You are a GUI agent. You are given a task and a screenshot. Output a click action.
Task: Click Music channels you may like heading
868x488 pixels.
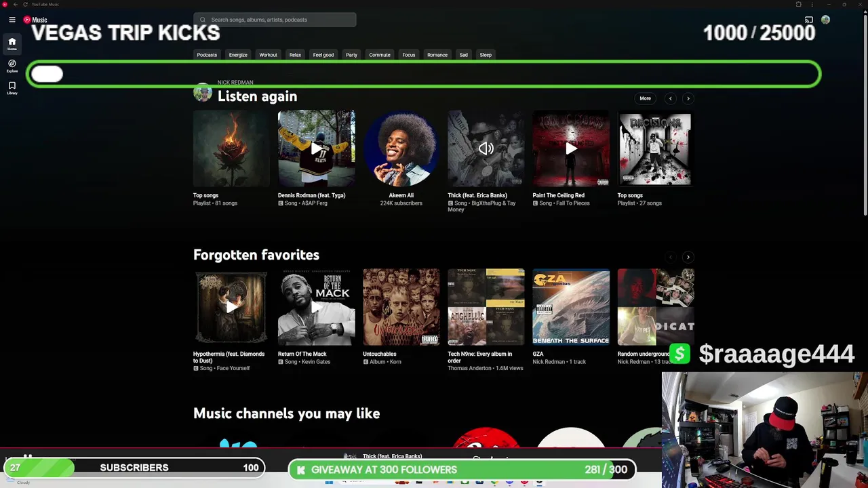tap(286, 413)
